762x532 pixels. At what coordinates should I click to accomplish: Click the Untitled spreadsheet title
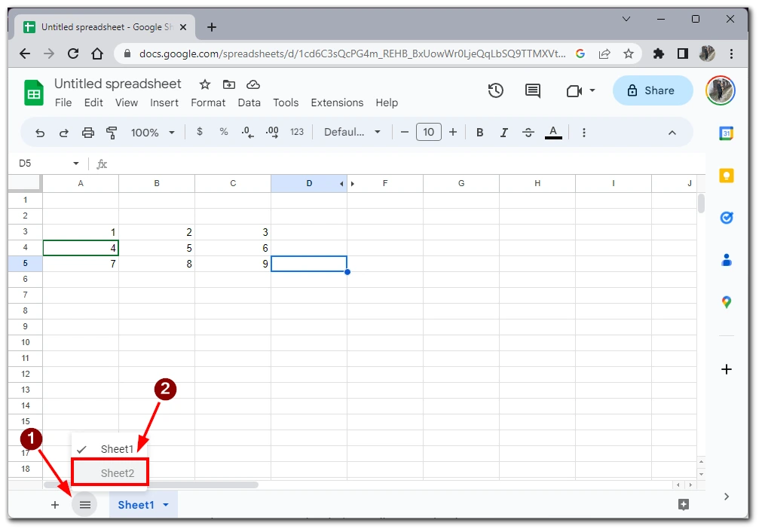[x=118, y=84]
